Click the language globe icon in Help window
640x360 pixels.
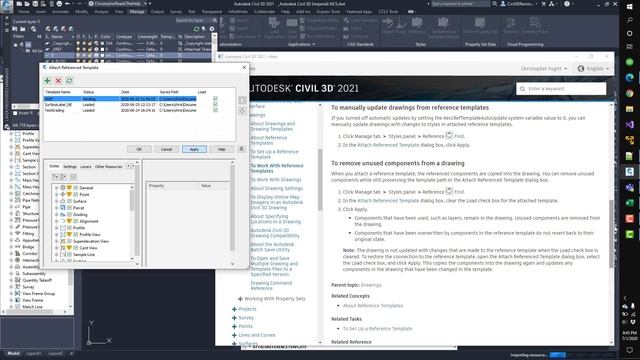pos(581,69)
